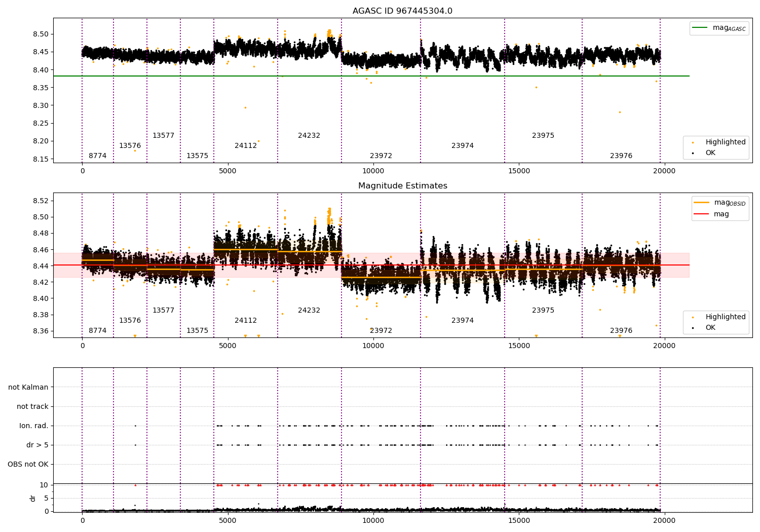The width and height of the screenshot is (760, 532).
Task: Click OBSID label 8774 in middle plot
Action: pos(98,331)
